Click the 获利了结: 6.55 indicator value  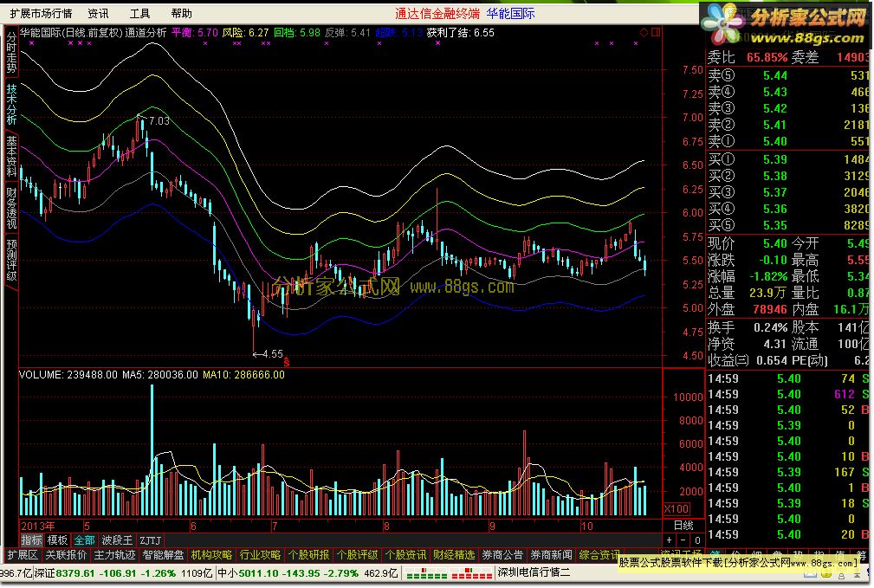[461, 32]
